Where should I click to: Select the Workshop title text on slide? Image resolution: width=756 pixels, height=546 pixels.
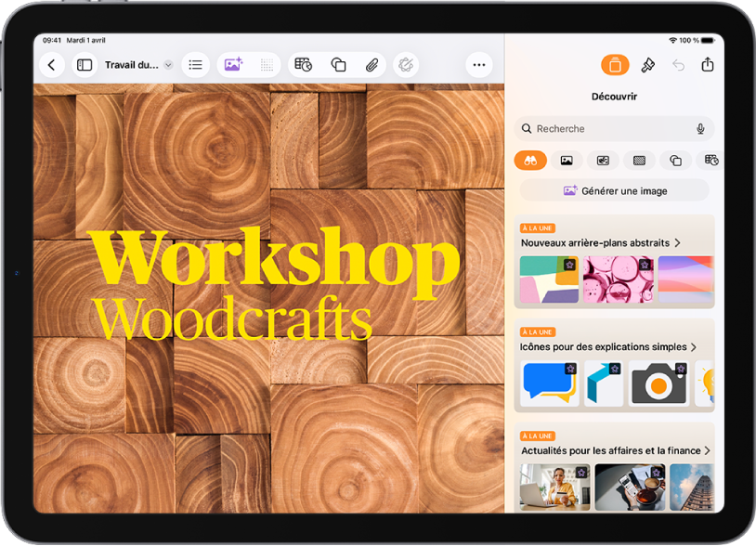pos(275,262)
